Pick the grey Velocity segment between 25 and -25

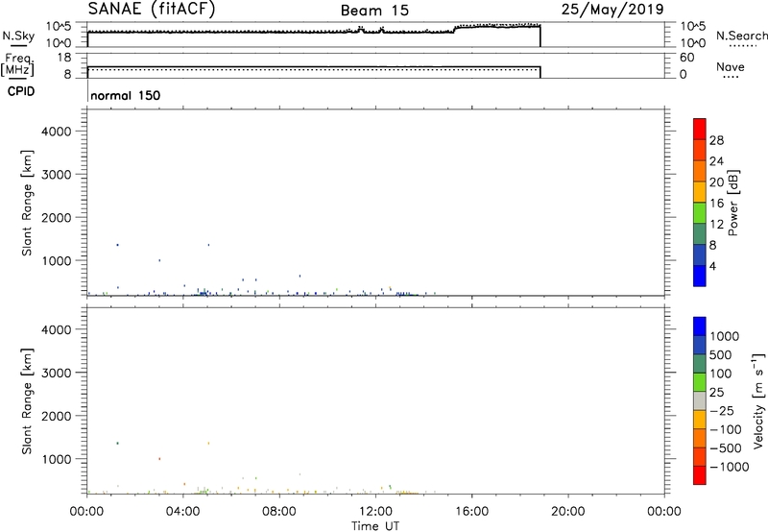click(700, 401)
